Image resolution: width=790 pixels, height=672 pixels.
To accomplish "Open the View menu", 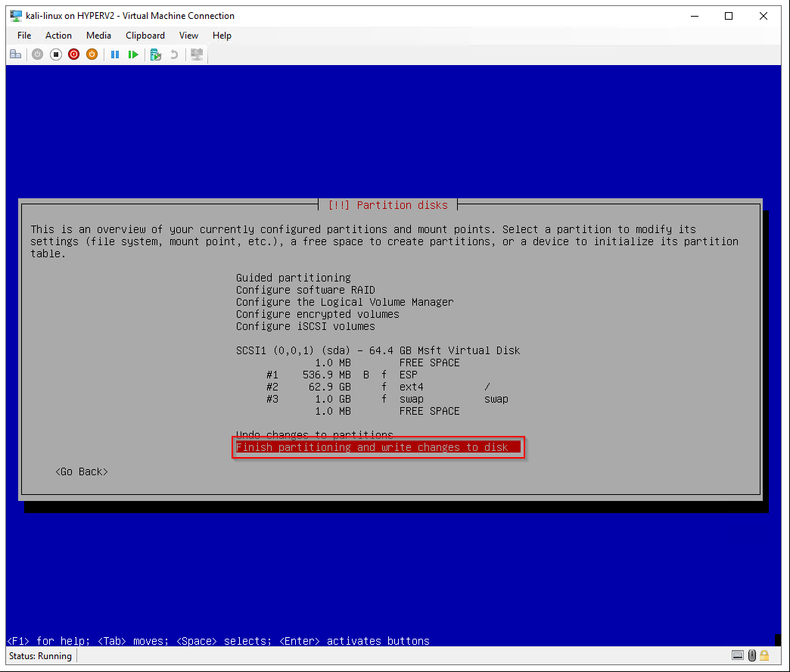I will [x=188, y=36].
